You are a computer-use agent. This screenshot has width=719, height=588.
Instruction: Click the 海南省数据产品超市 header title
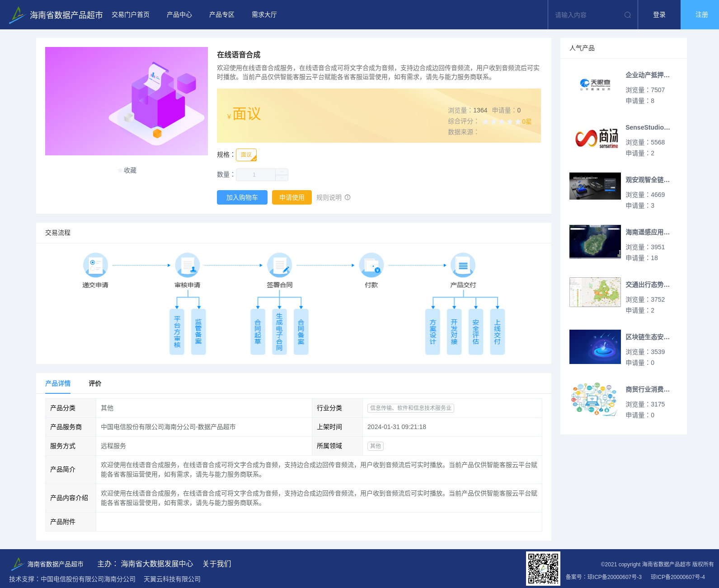(x=66, y=15)
